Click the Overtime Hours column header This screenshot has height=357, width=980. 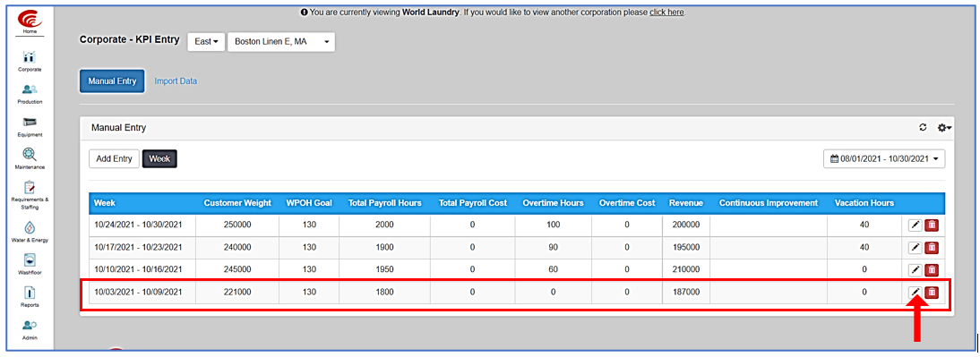[x=553, y=203]
